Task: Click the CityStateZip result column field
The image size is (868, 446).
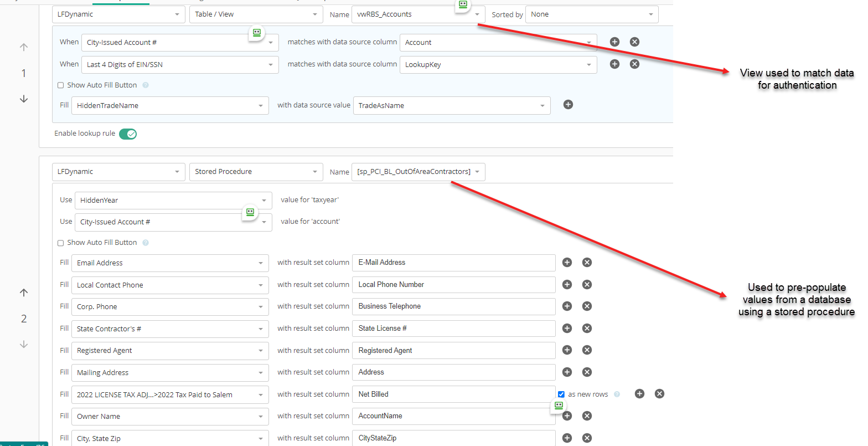Action: coord(453,438)
